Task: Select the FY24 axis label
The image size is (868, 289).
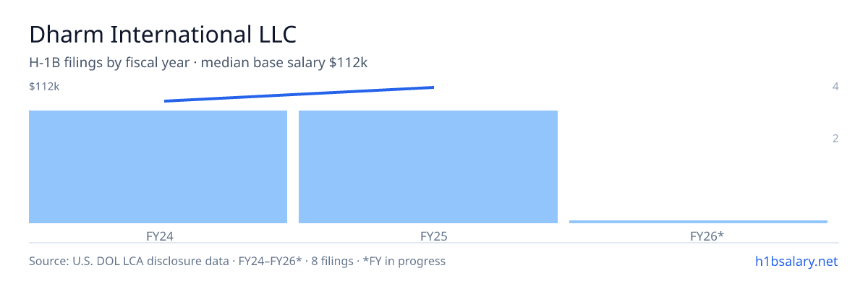Action: tap(158, 236)
